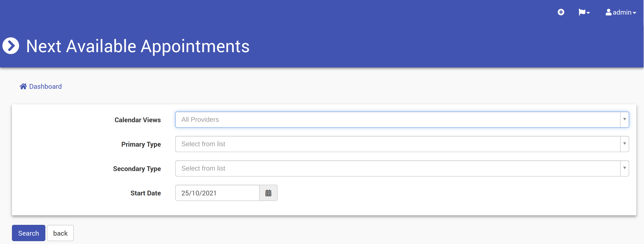Click the Secondary Type select field
Image resolution: width=644 pixels, height=244 pixels.
[397, 168]
